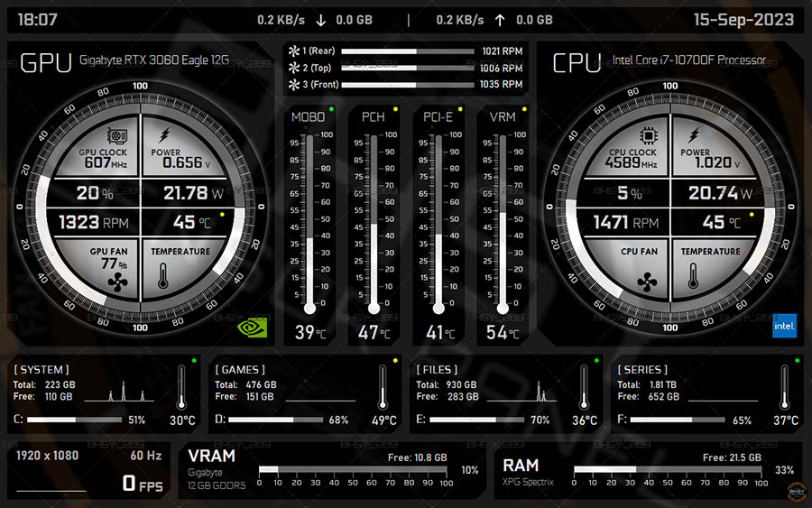This screenshot has width=812, height=508.
Task: Click the GPU FAN blade icon
Action: tap(117, 282)
